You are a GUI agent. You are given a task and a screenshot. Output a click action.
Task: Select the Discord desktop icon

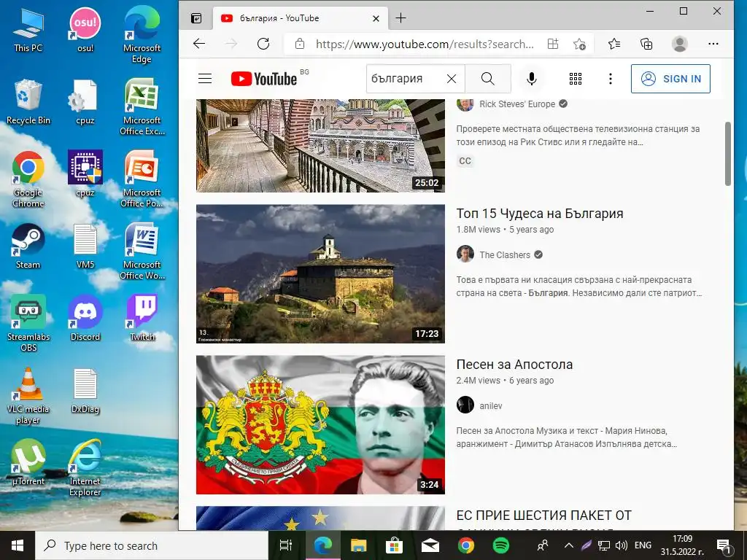point(85,319)
